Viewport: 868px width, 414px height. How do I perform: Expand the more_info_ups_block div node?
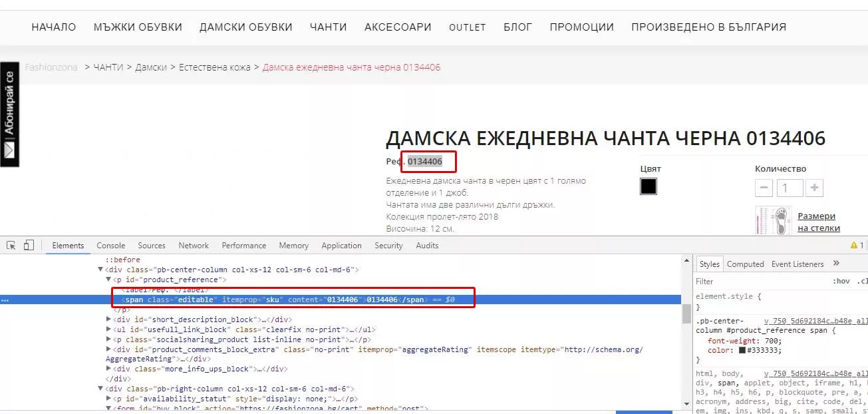(109, 369)
